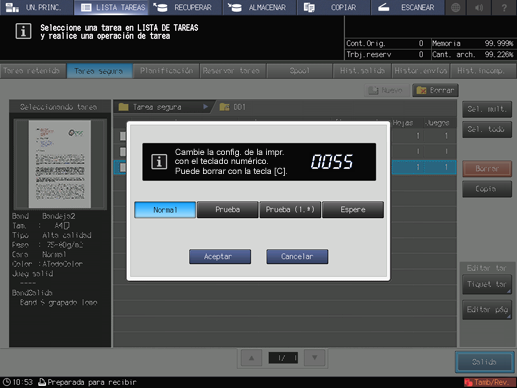Click the info icon beside the task instructions

click(x=23, y=31)
